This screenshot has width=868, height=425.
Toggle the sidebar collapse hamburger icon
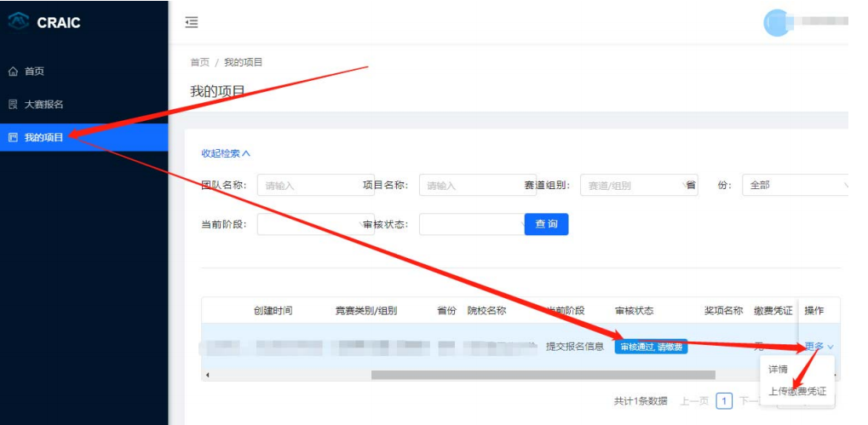[x=192, y=22]
